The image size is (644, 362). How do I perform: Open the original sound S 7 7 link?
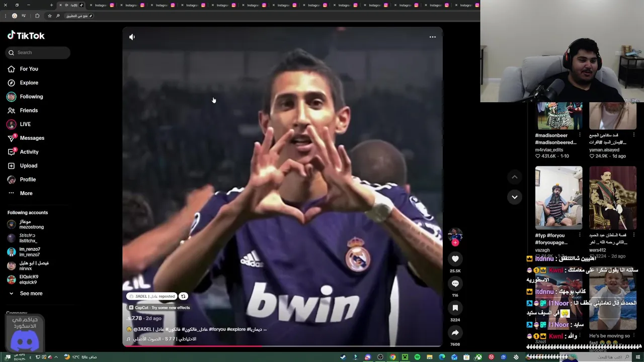point(162,339)
